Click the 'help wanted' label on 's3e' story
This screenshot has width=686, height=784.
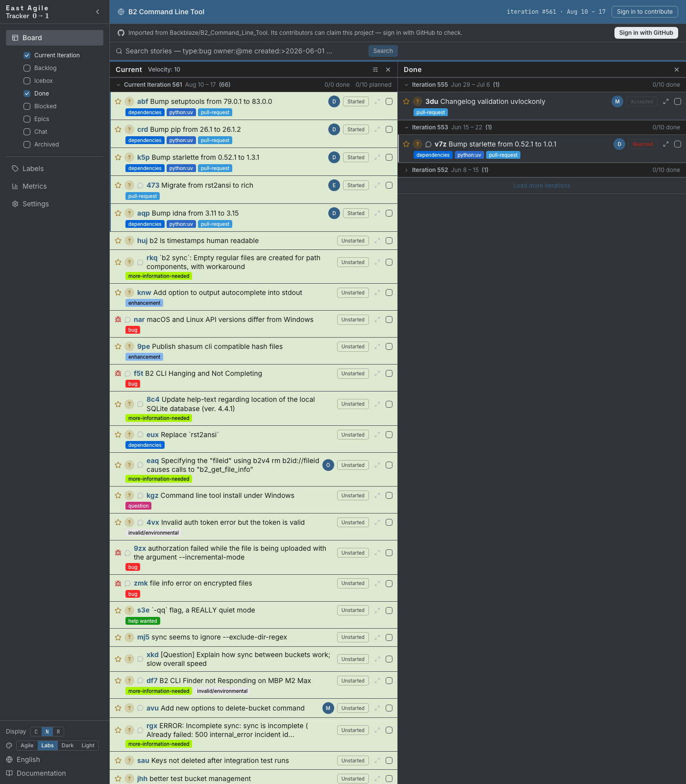(x=143, y=621)
